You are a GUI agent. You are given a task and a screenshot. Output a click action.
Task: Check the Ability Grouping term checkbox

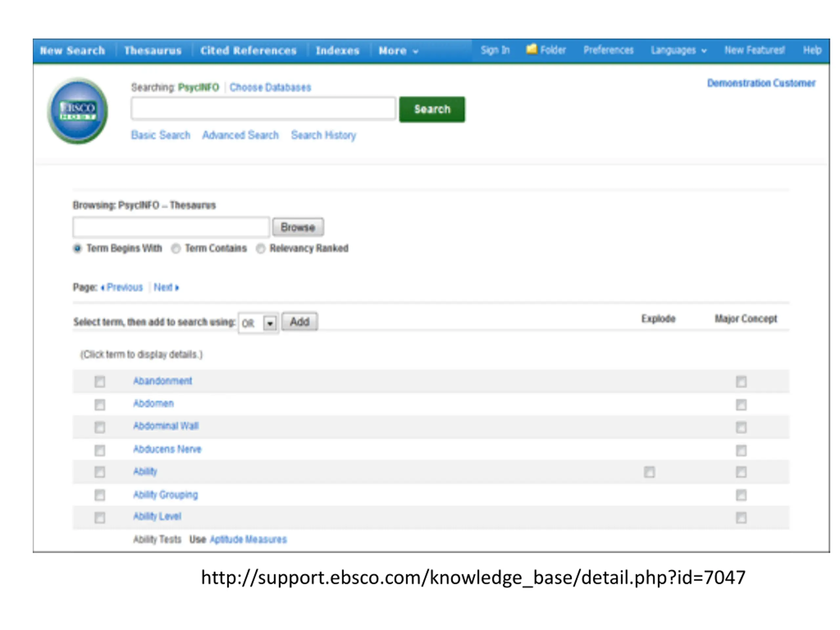click(x=100, y=495)
